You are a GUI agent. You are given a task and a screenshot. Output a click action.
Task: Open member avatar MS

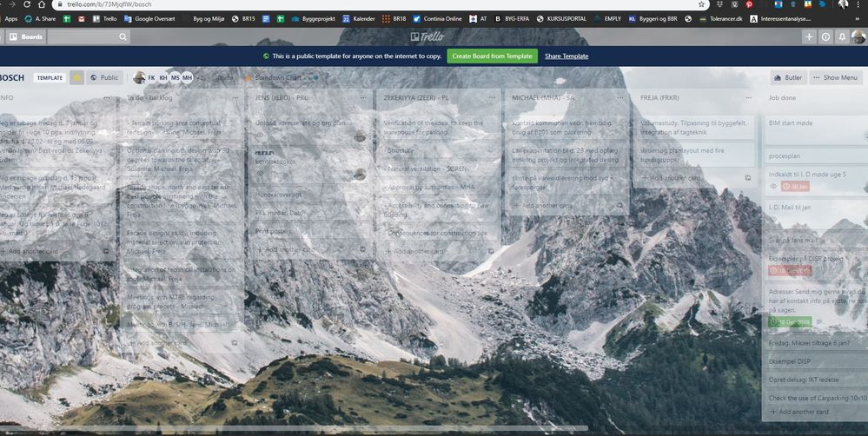click(175, 78)
